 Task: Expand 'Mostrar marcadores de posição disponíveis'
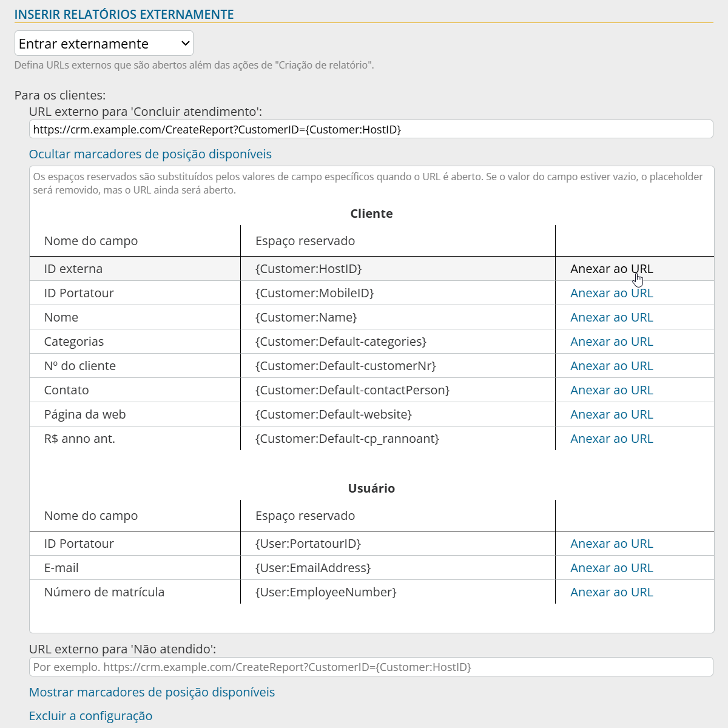(152, 692)
